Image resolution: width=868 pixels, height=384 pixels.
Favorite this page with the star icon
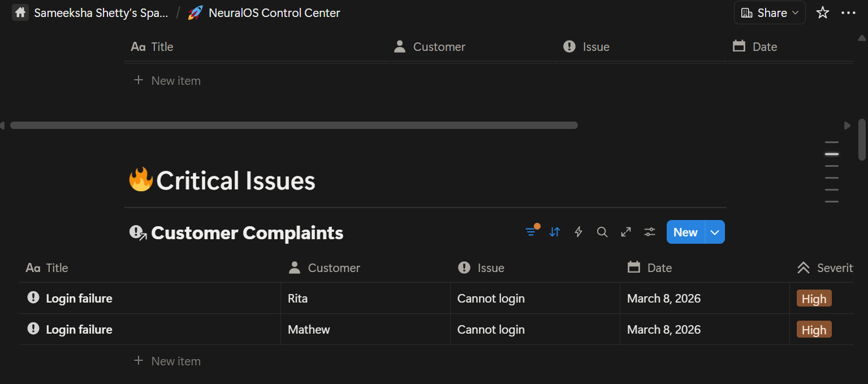point(822,12)
